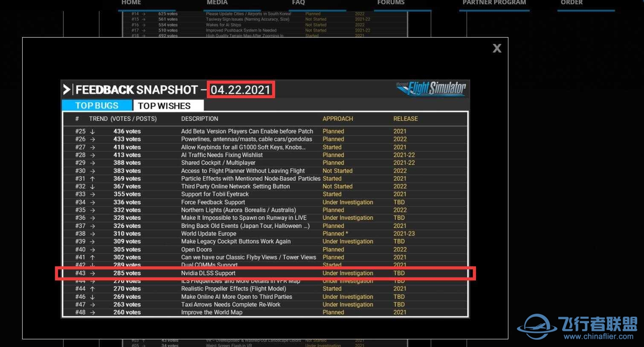Image resolution: width=644 pixels, height=347 pixels.
Task: Click 'Force Feedback Support' text
Action: (x=213, y=202)
